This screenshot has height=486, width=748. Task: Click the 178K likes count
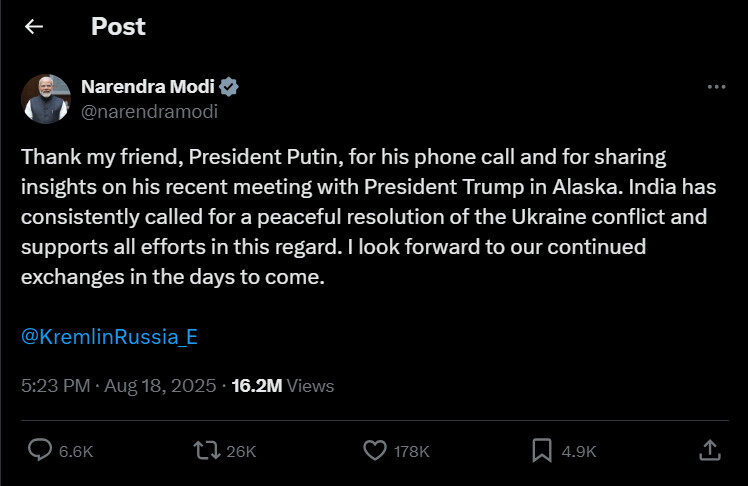pyautogui.click(x=411, y=452)
